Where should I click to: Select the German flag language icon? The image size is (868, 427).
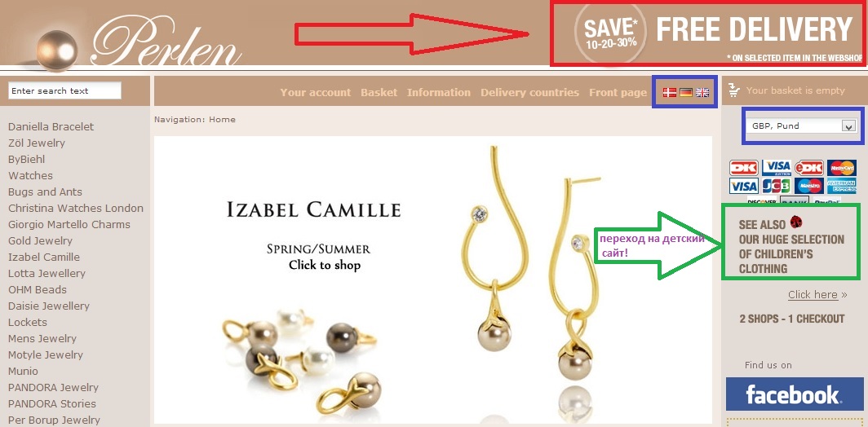pyautogui.click(x=686, y=92)
